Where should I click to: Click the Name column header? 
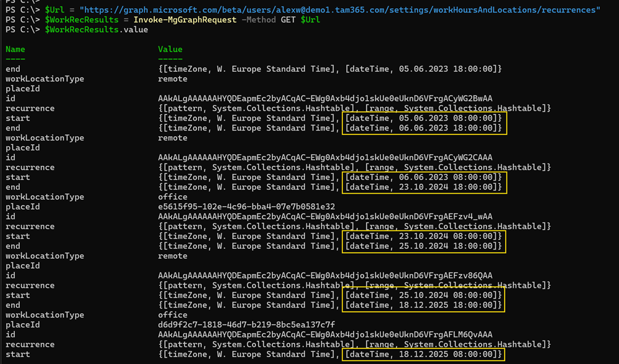[15, 50]
